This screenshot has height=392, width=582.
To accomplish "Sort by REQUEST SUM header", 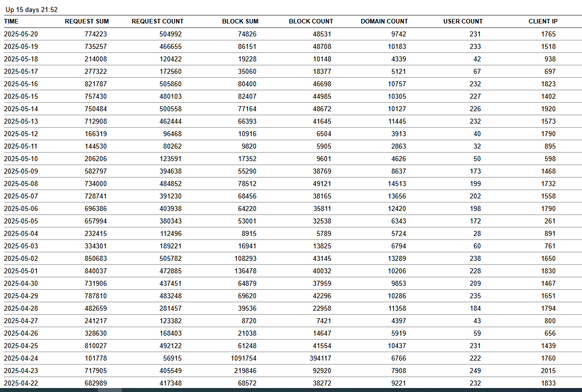I will click(87, 21).
